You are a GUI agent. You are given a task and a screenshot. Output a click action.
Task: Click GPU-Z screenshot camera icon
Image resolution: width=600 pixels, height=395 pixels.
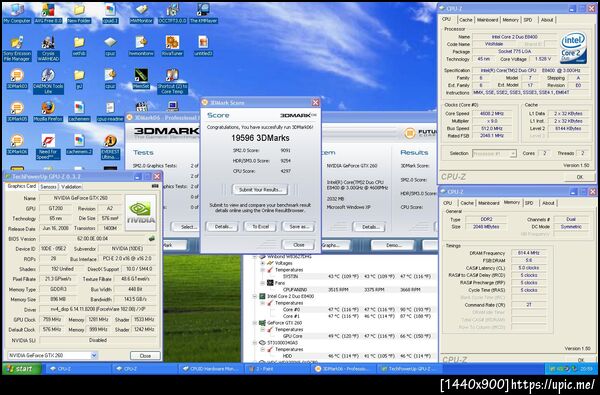coord(155,186)
